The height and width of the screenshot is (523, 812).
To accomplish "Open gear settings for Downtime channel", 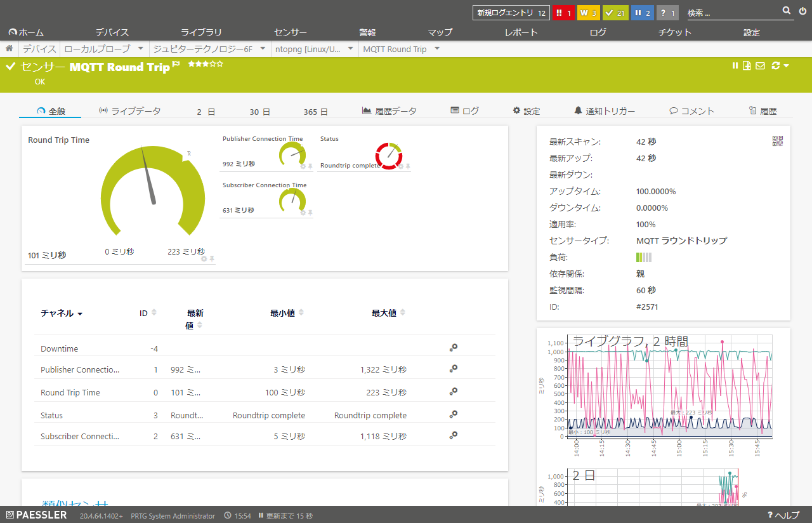I will pos(454,348).
